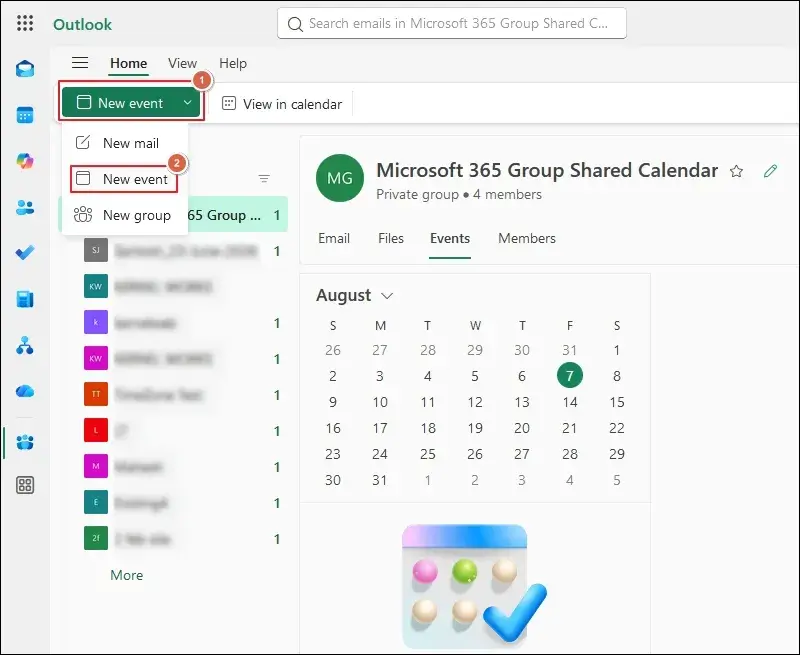Switch to the Help tab

233,63
